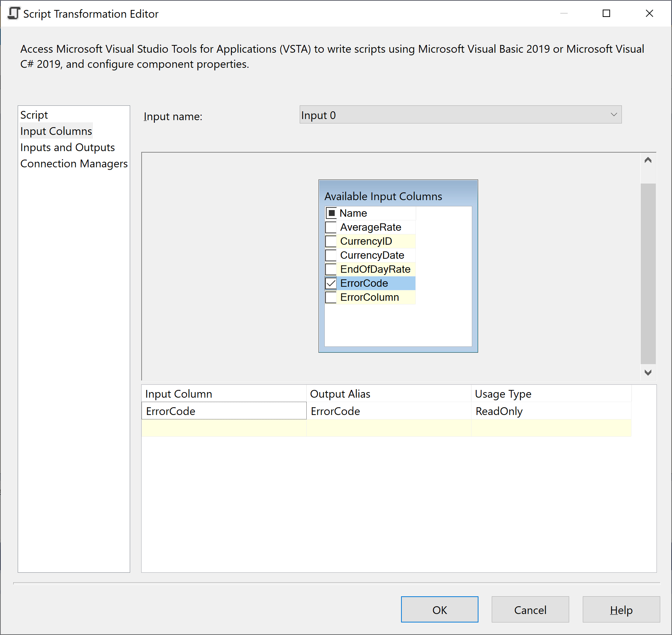Click the scroll up arrow

click(x=648, y=160)
